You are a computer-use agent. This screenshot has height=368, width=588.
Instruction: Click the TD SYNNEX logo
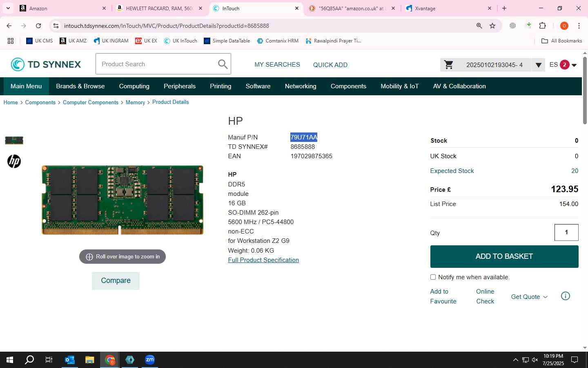46,64
